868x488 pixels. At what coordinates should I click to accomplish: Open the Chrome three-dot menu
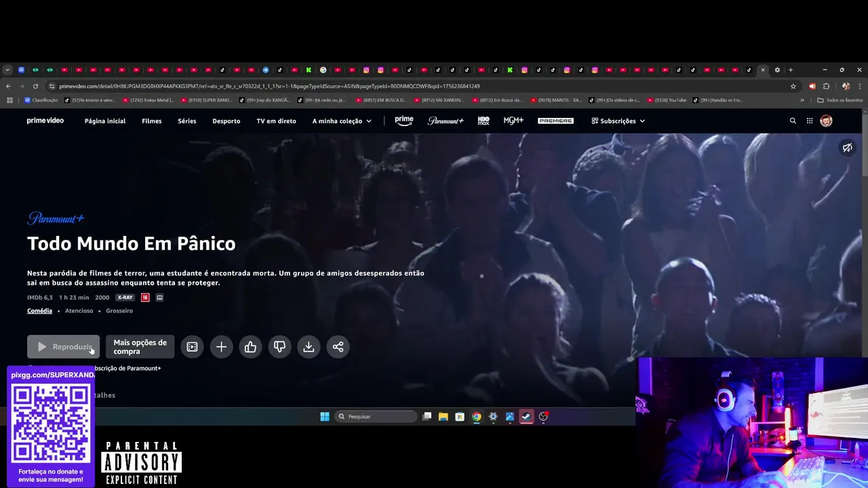[x=860, y=86]
